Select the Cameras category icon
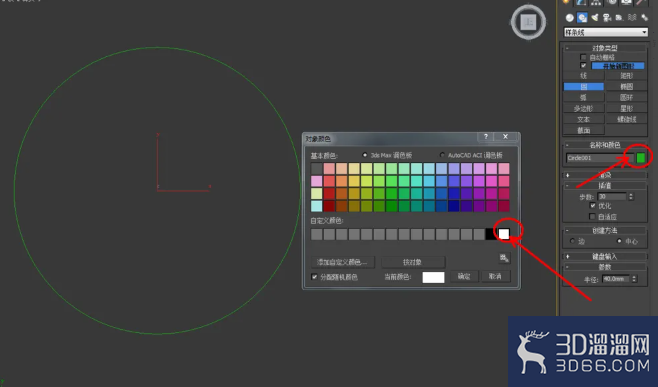 pos(607,18)
